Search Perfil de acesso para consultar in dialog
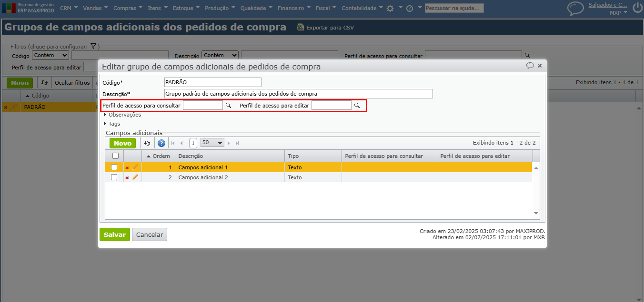 point(228,106)
